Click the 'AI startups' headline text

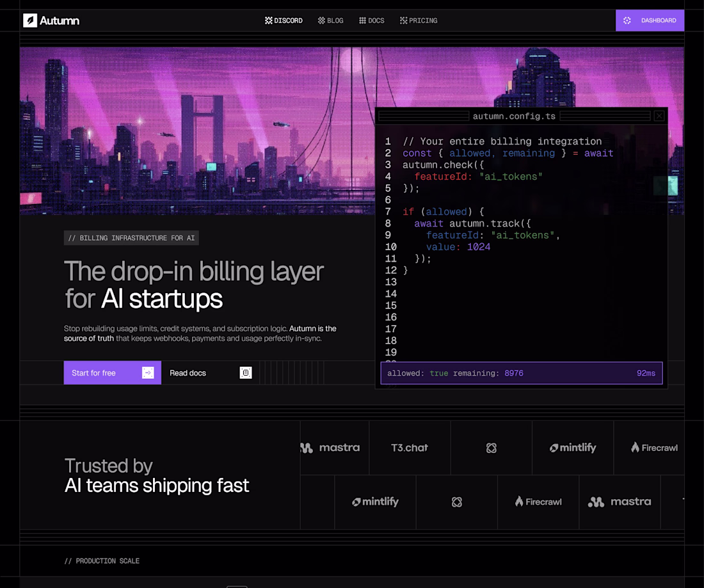pos(162,299)
